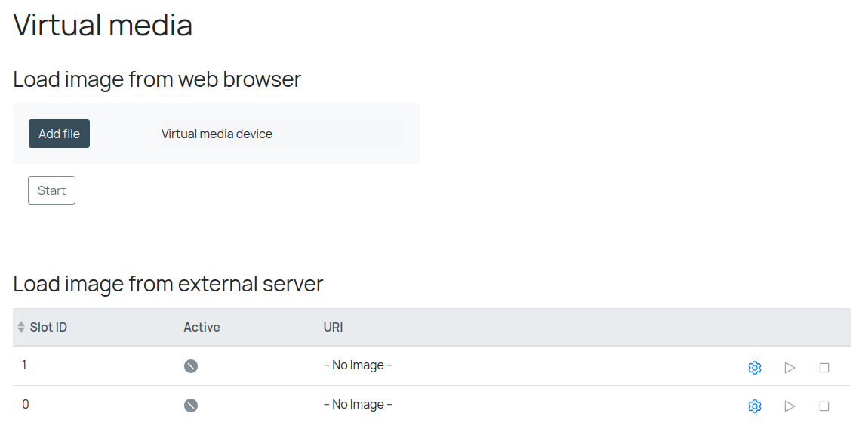Select No Image text in slot 1 row
The image size is (868, 441).
coord(358,365)
